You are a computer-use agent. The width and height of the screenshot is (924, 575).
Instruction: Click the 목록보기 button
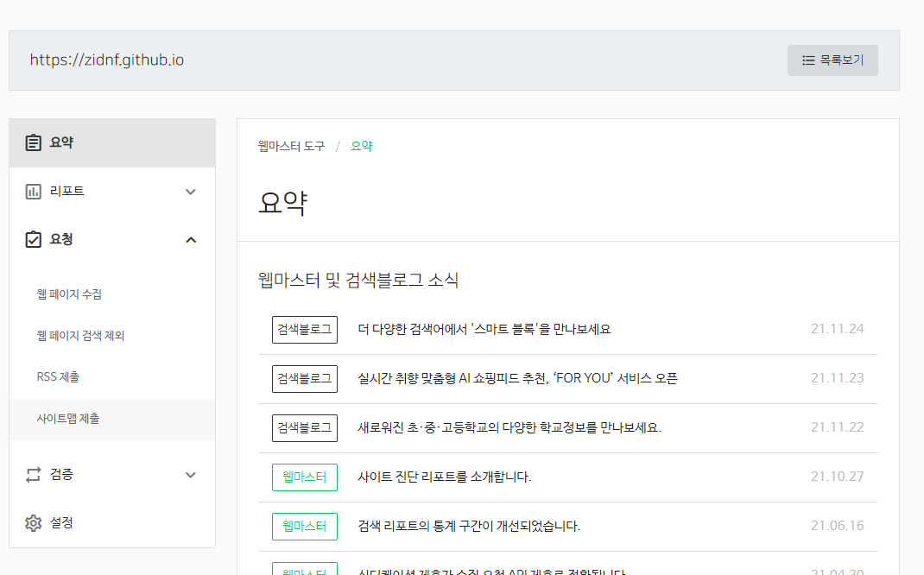(832, 60)
